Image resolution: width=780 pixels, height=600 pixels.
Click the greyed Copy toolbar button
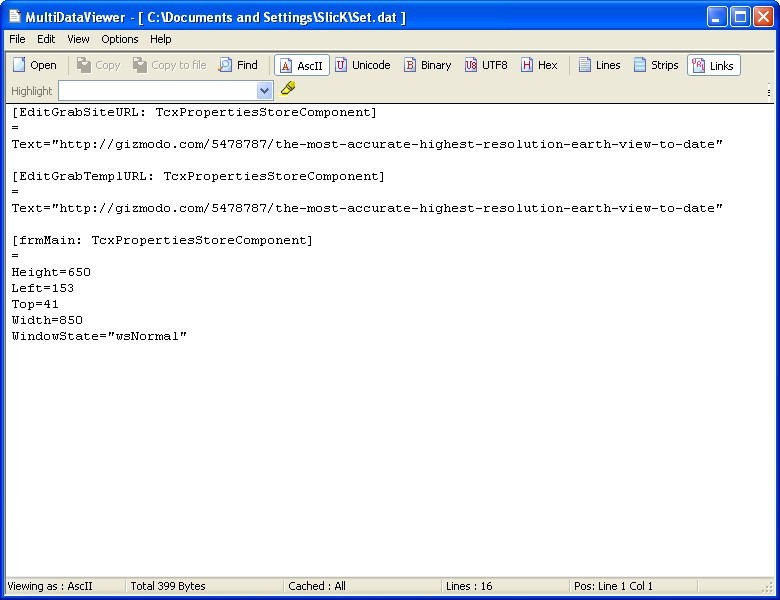98,65
